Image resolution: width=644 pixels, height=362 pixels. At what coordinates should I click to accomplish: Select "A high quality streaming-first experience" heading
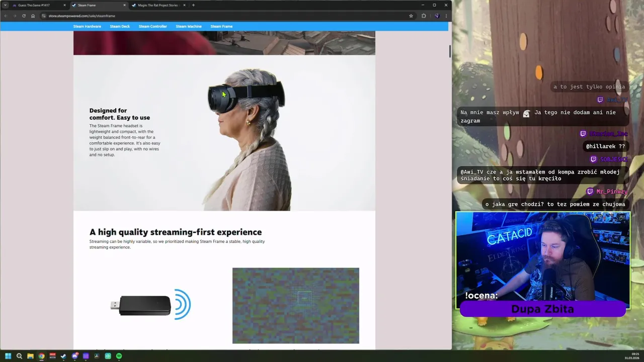tap(176, 232)
